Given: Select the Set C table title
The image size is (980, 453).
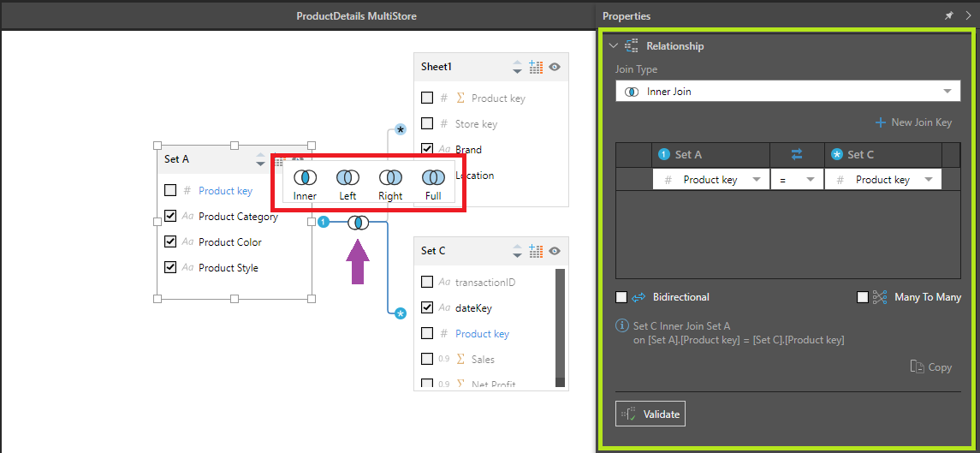Looking at the screenshot, I should coord(433,250).
